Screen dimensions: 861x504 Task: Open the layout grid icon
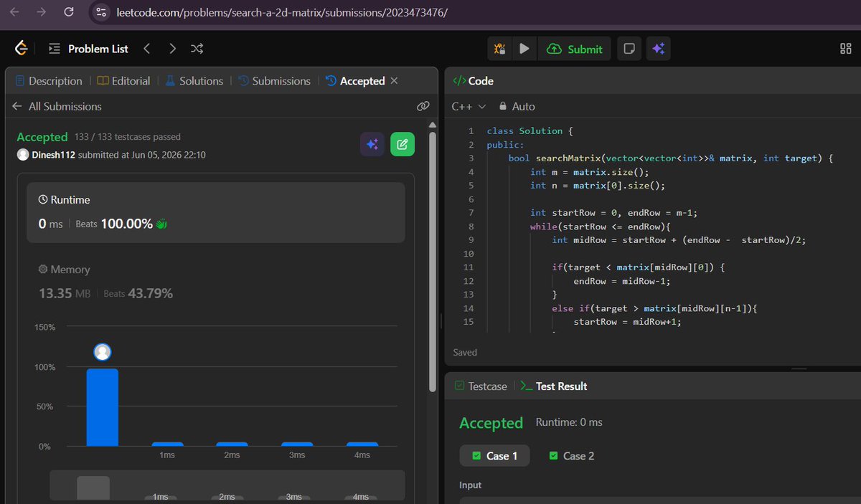(x=846, y=49)
